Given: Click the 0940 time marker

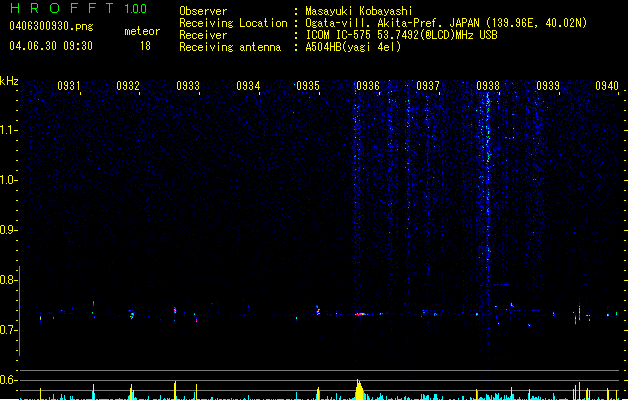Looking at the screenshot, I should point(607,86).
